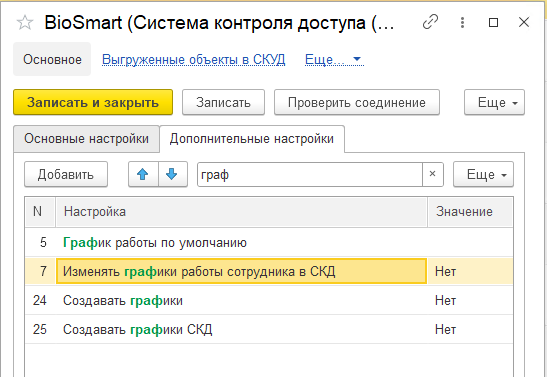547x377 pixels.
Task: Select Дополнительные настройки tab
Action: click(252, 138)
